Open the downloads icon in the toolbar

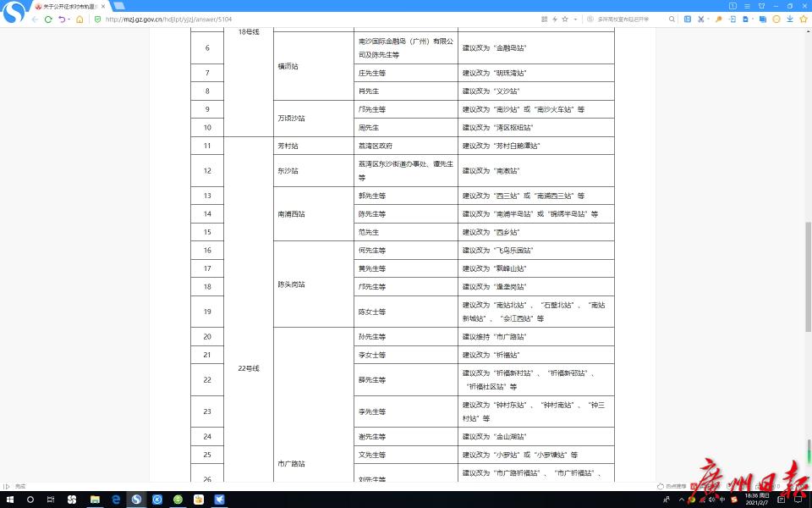pyautogui.click(x=789, y=19)
